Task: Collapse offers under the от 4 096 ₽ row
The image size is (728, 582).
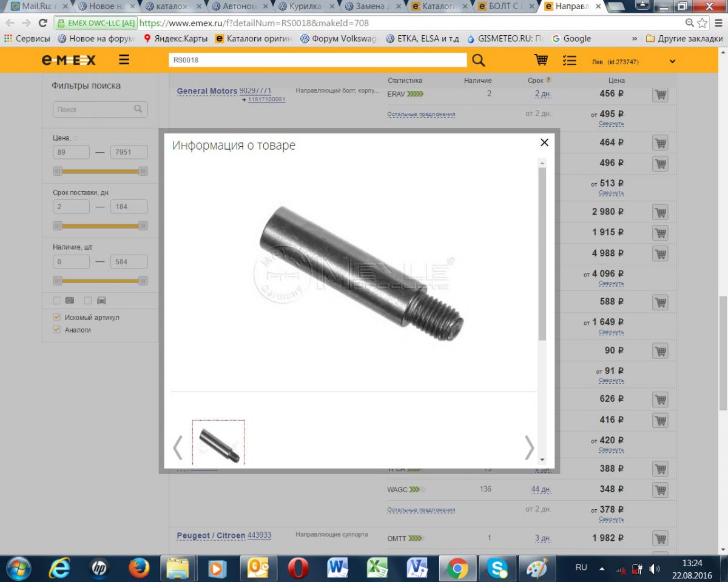Action: pyautogui.click(x=611, y=283)
